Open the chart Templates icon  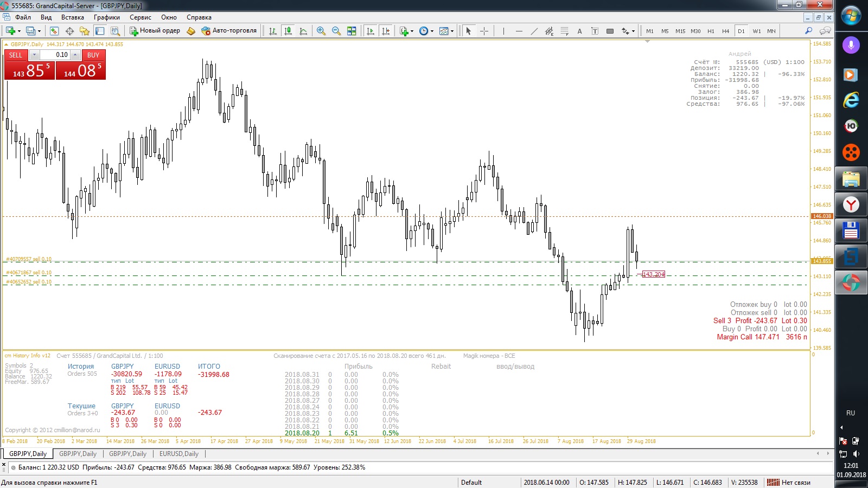pyautogui.click(x=444, y=31)
